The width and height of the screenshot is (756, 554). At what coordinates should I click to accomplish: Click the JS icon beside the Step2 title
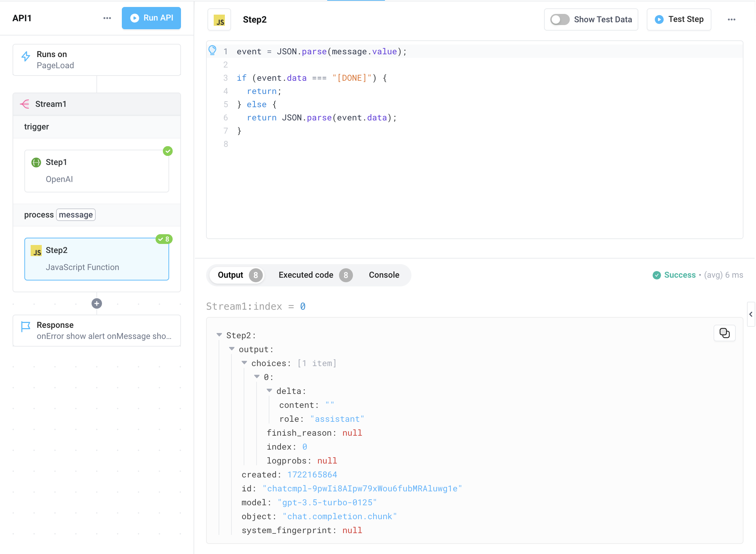click(x=219, y=19)
